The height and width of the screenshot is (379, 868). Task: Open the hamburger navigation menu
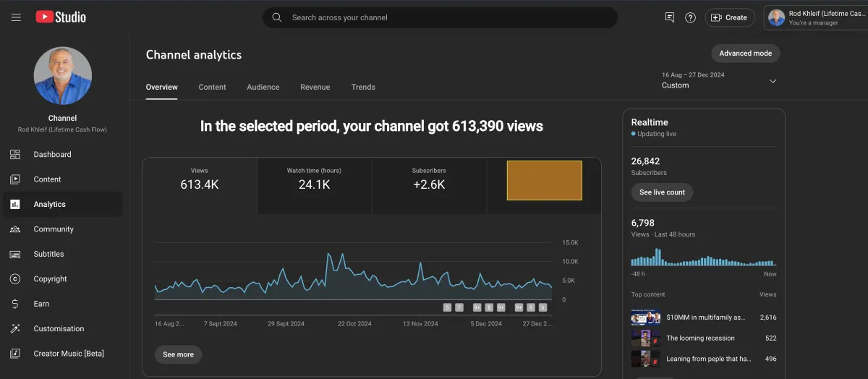16,17
